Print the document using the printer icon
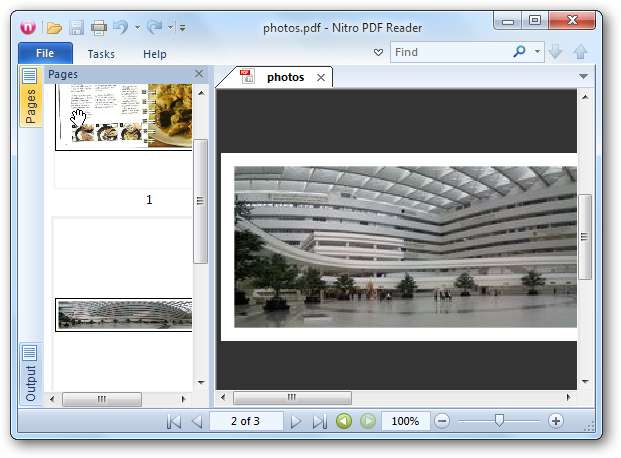 click(99, 28)
